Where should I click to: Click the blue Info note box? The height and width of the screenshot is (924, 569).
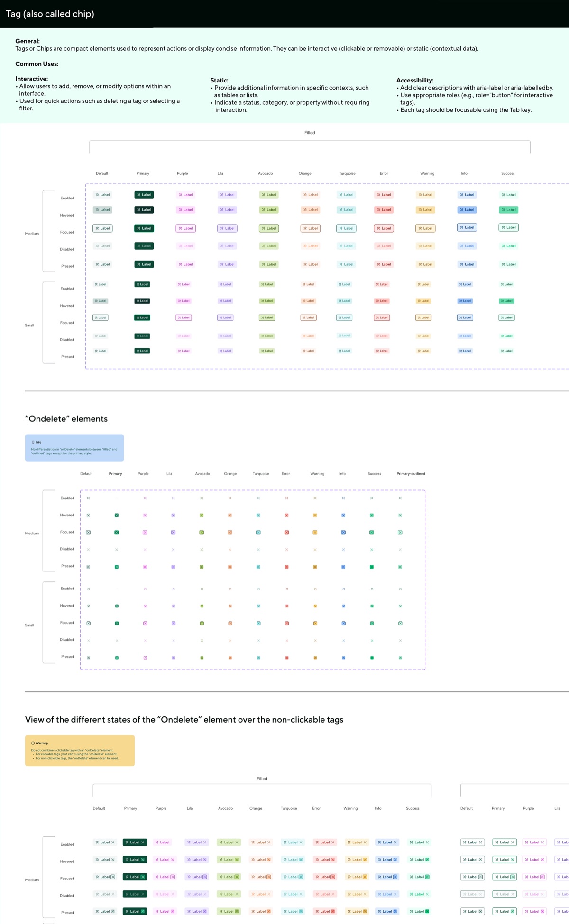(x=74, y=448)
